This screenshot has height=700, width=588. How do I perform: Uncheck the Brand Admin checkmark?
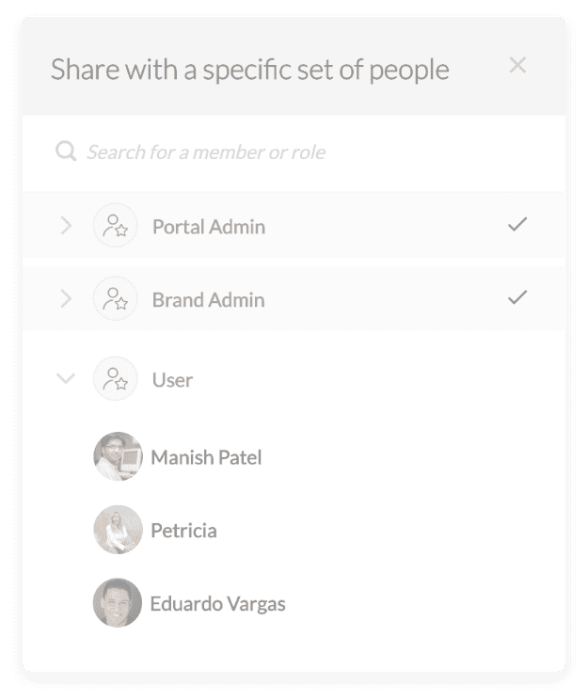tap(517, 297)
